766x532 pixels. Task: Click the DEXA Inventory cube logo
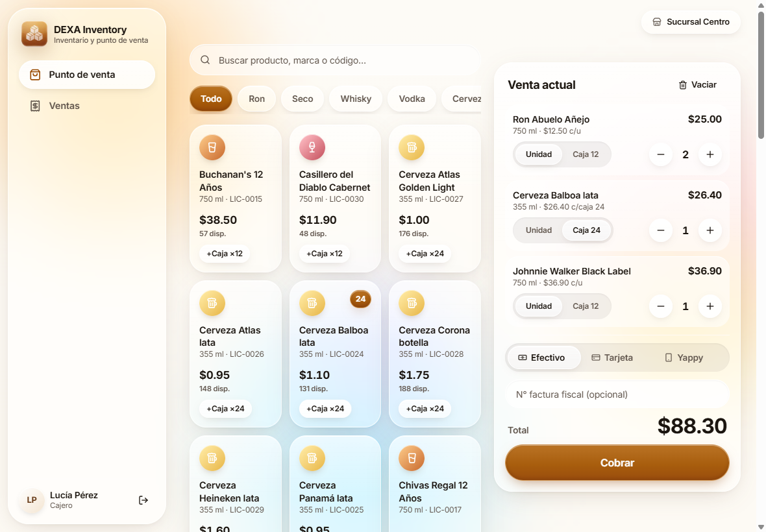click(34, 34)
